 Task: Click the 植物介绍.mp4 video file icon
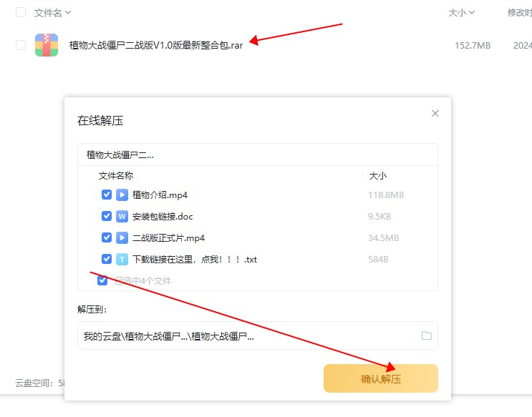(122, 195)
